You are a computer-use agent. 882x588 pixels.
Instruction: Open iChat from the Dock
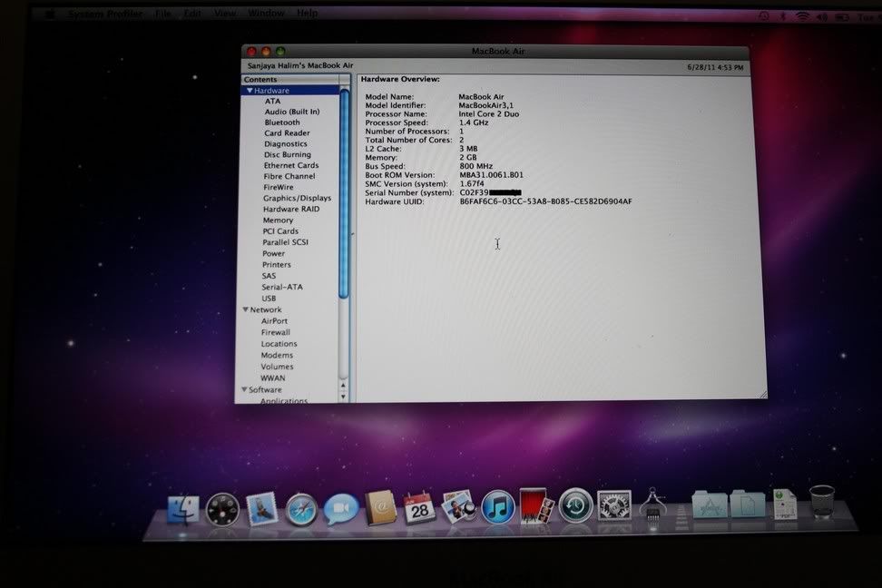pyautogui.click(x=341, y=509)
